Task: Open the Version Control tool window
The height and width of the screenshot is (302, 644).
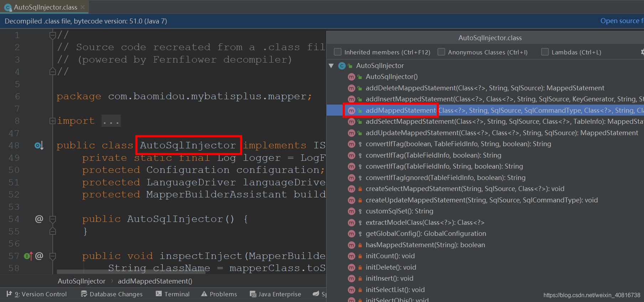Action: tap(37, 294)
